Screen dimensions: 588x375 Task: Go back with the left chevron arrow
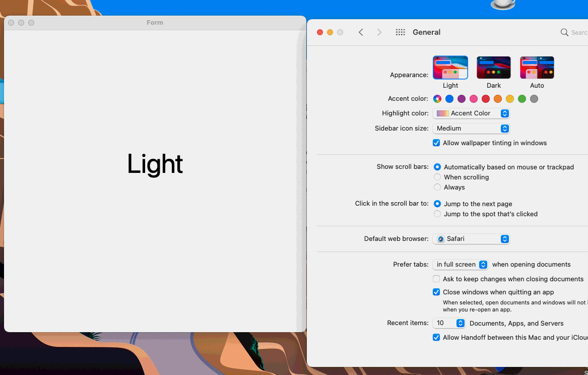coord(361,32)
